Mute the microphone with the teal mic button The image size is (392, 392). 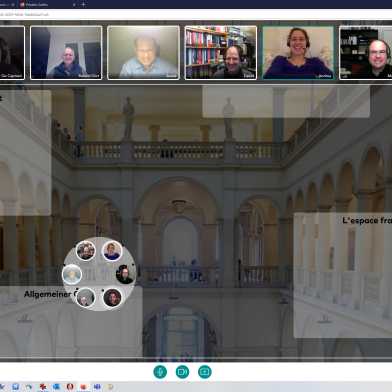160,372
